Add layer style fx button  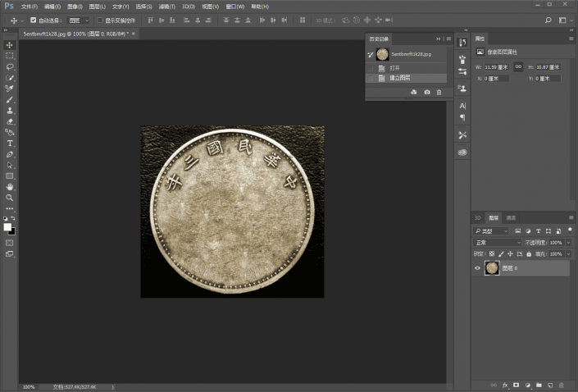point(505,385)
